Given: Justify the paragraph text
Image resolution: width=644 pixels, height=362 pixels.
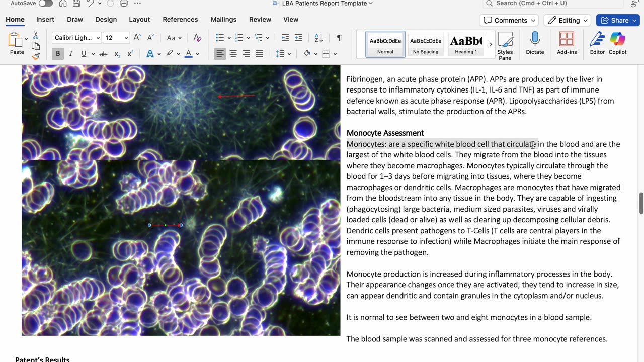Looking at the screenshot, I should 260,54.
